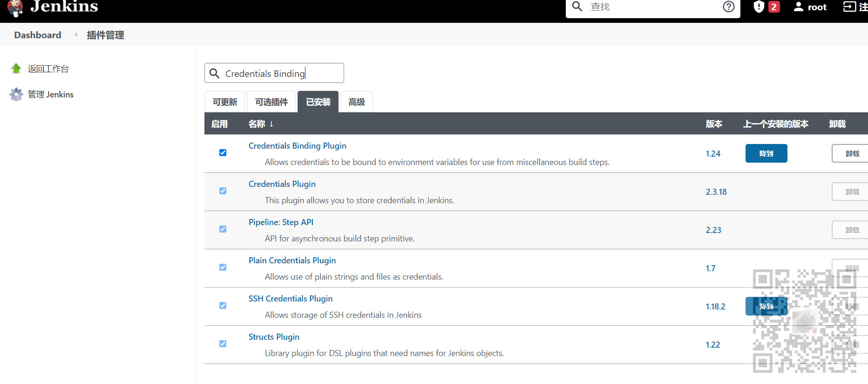Click 插件管理 in the breadcrumb
868x384 pixels.
[x=105, y=35]
